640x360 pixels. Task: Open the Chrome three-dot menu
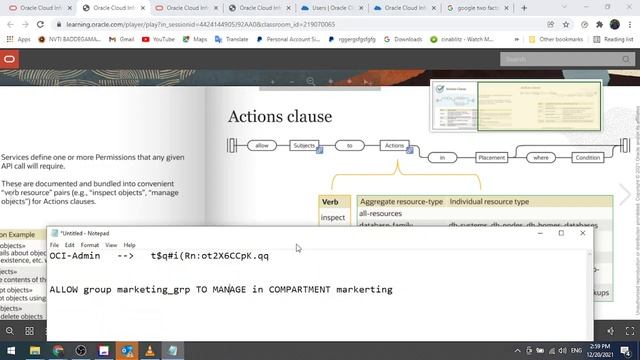pyautogui.click(x=630, y=24)
